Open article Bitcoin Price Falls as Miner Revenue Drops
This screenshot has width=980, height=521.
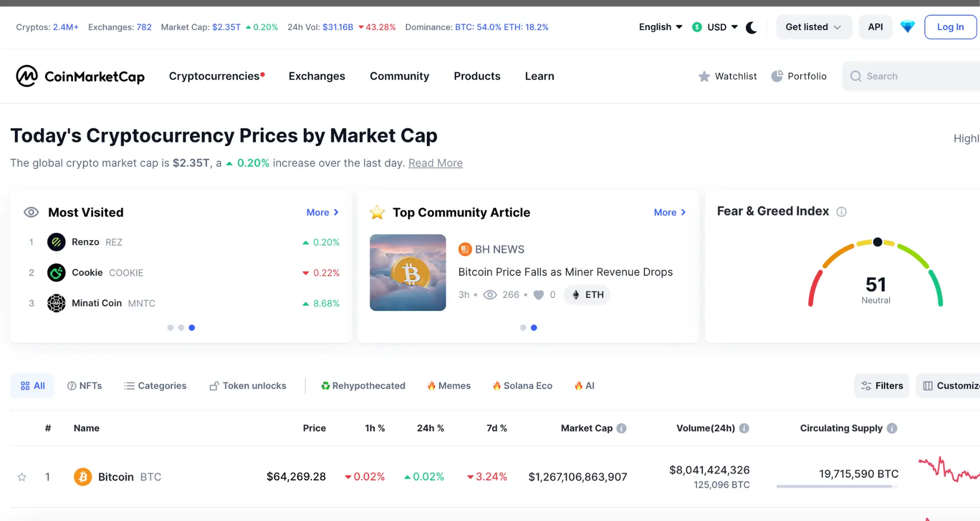coord(566,272)
